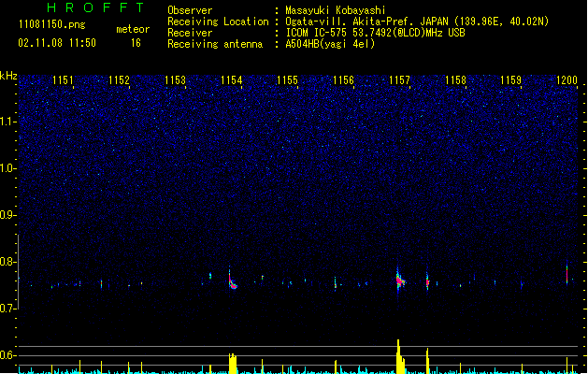The height and width of the screenshot is (374, 588).
Task: Click the 1.0 kHz frequency axis label
Action: click(x=8, y=168)
